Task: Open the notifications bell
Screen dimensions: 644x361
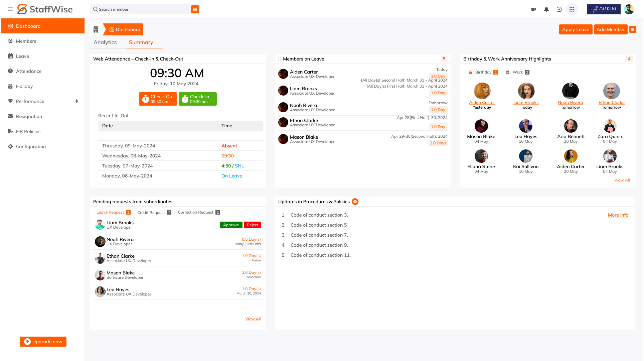Action: pyautogui.click(x=546, y=9)
